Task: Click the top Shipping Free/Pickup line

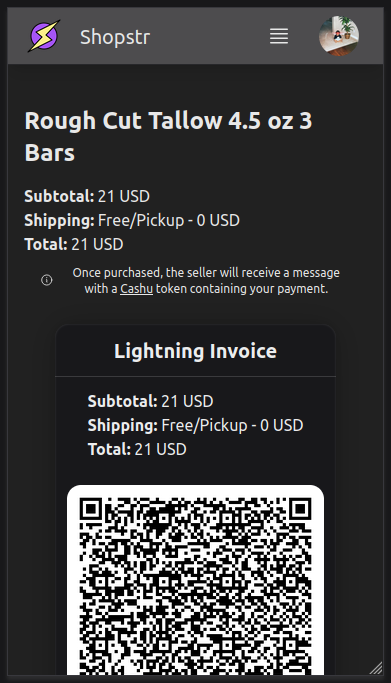Action: (x=132, y=220)
